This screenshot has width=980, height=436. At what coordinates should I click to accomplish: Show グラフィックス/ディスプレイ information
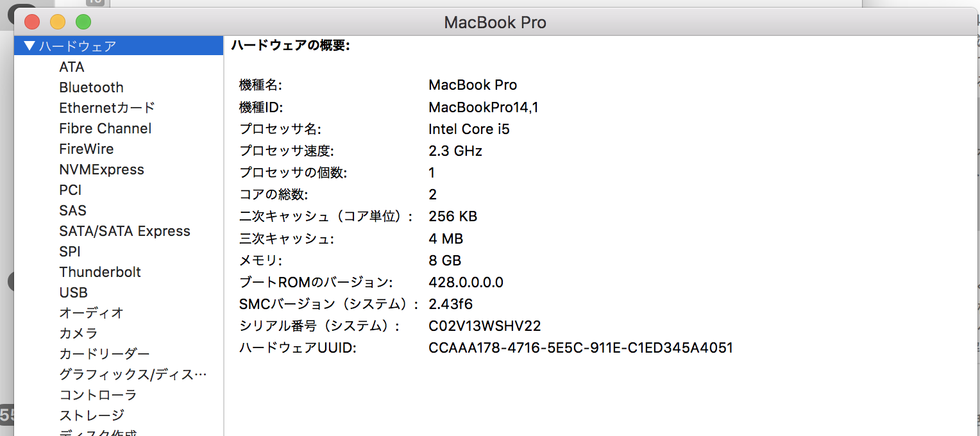[133, 374]
